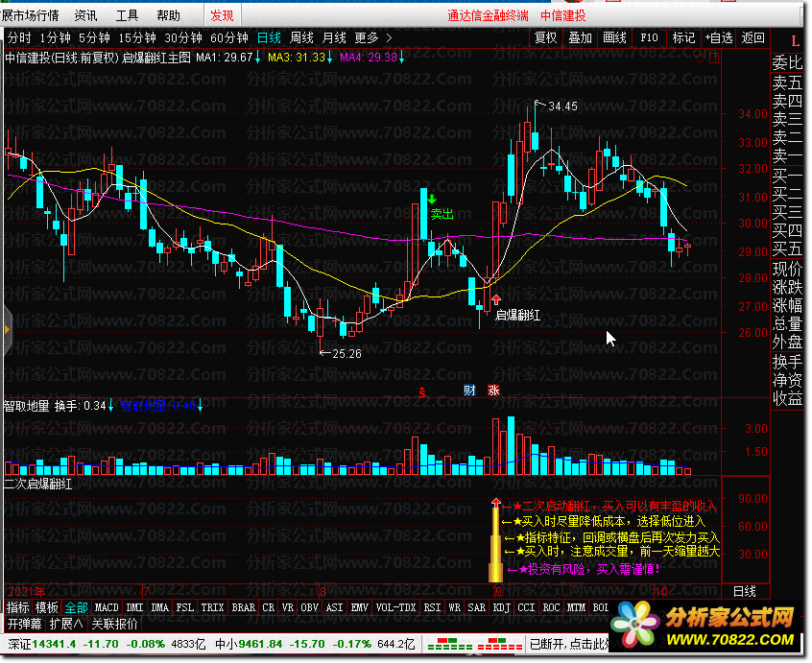
Task: Click the red L icon in quote panel
Action: [795, 41]
